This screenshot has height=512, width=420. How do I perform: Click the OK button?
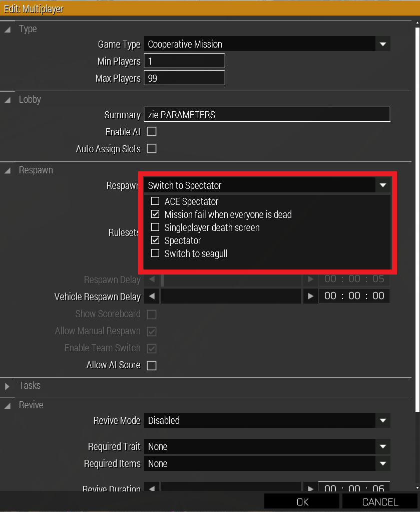pos(302,501)
